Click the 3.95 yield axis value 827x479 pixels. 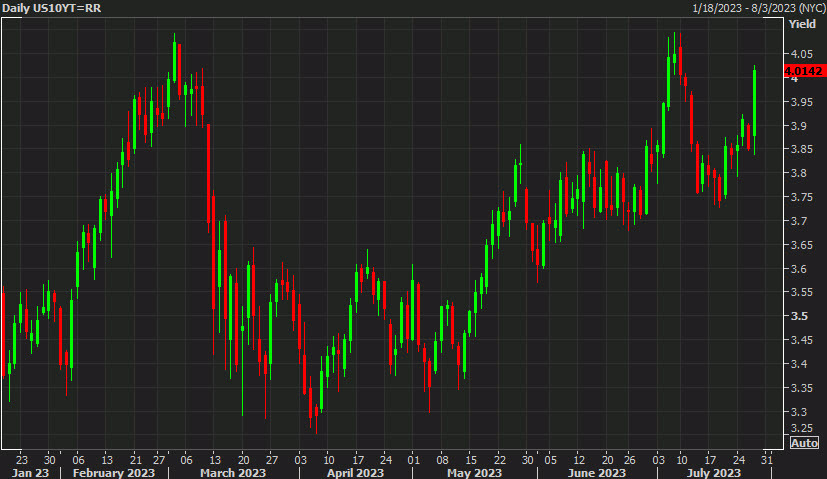pyautogui.click(x=801, y=102)
